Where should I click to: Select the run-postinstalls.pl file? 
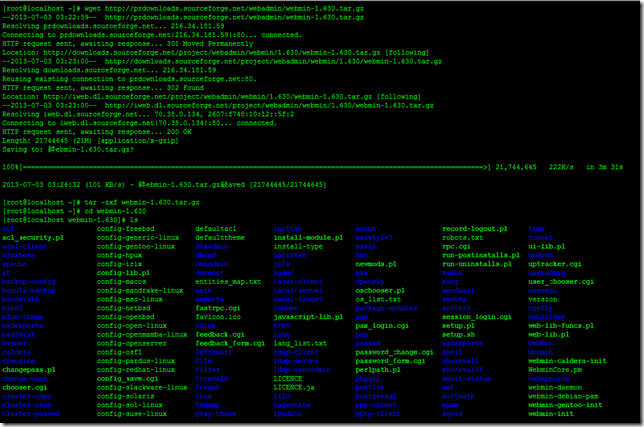point(481,255)
